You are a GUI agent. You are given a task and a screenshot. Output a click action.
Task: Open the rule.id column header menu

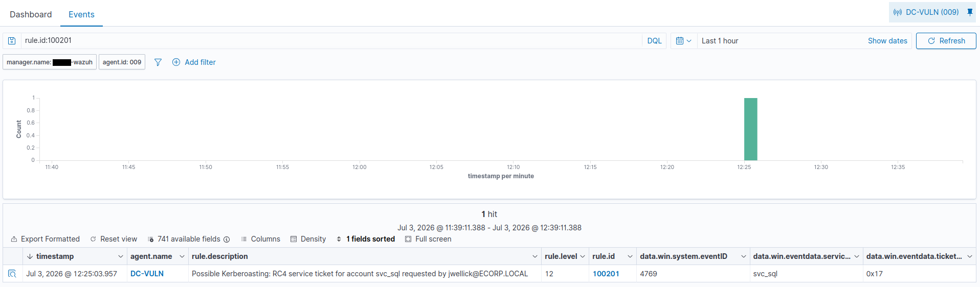[630, 256]
